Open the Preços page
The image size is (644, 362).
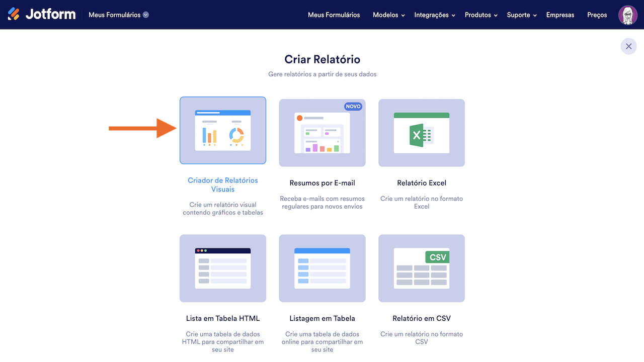click(x=597, y=15)
